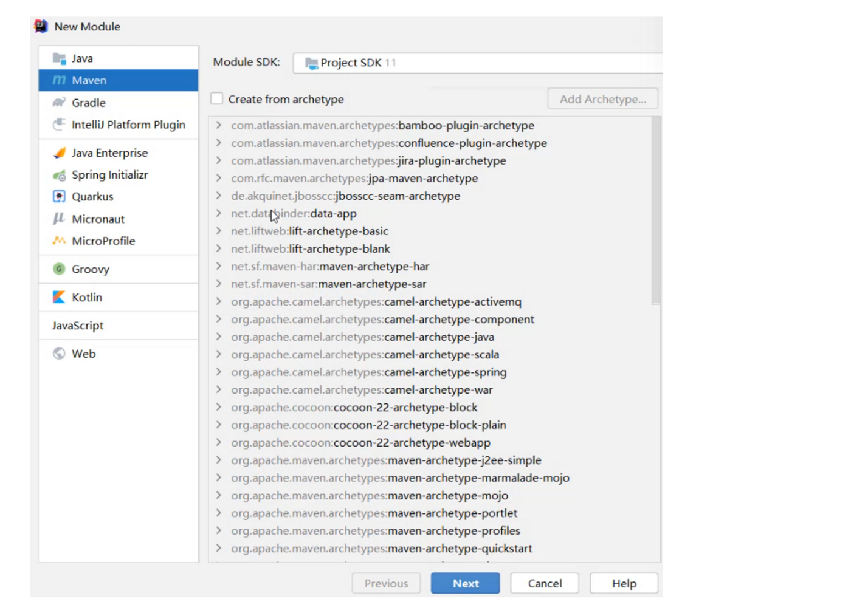This screenshot has width=868, height=599.
Task: Click the archetype list vertical scrollbar
Action: click(655, 210)
